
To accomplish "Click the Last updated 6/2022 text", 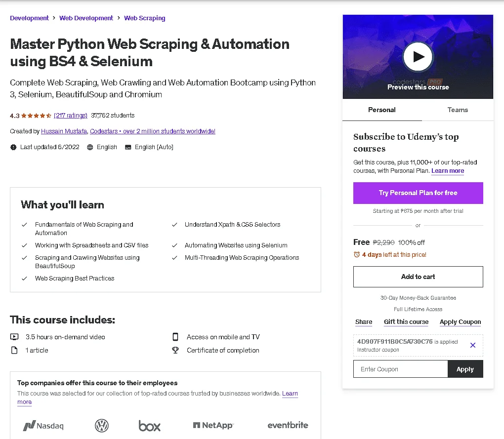I will tap(49, 147).
